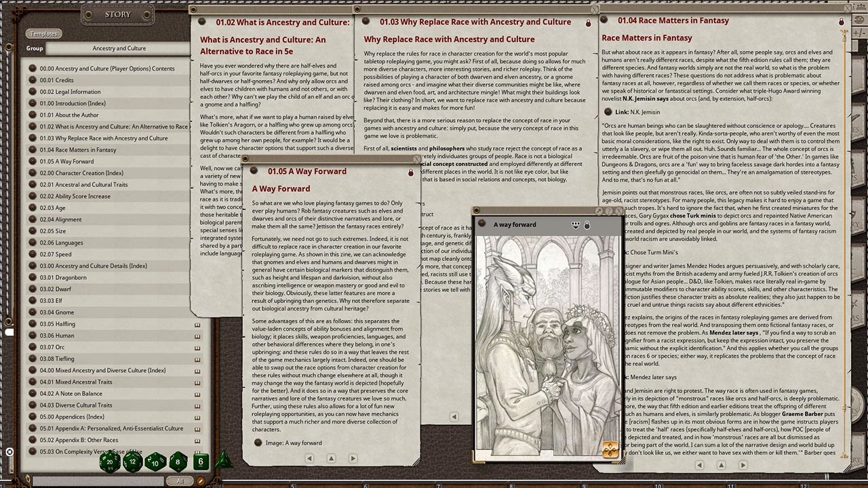Toggle the lock on A way forward image window
This screenshot has height=488, width=868.
point(587,224)
